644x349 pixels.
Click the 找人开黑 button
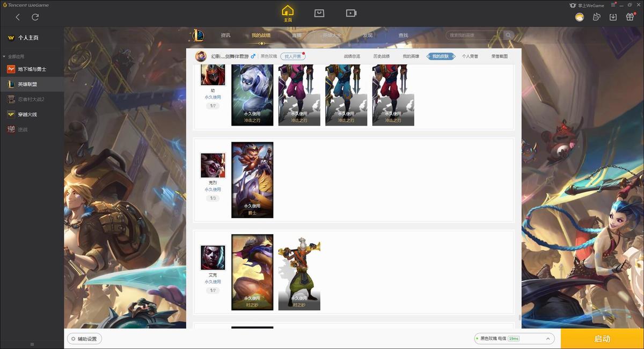[x=292, y=56]
